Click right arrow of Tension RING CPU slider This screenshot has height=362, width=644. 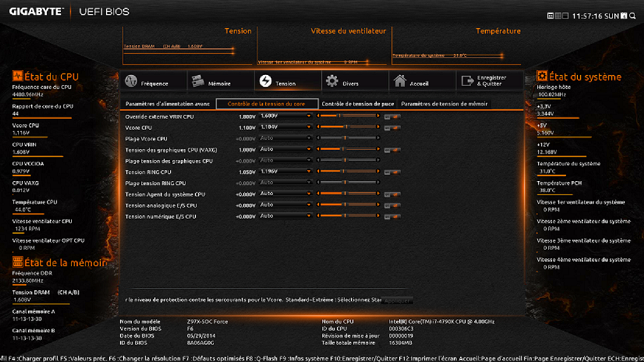378,171
